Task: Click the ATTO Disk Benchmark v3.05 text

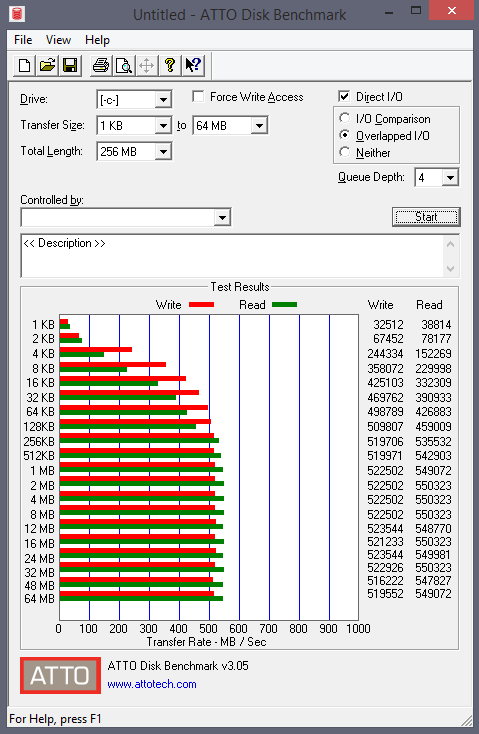Action: (178, 666)
